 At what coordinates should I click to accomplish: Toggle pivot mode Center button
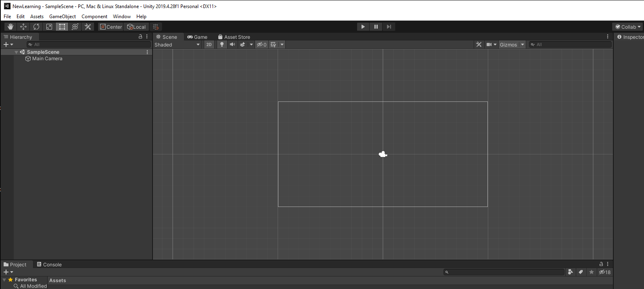[x=111, y=27]
